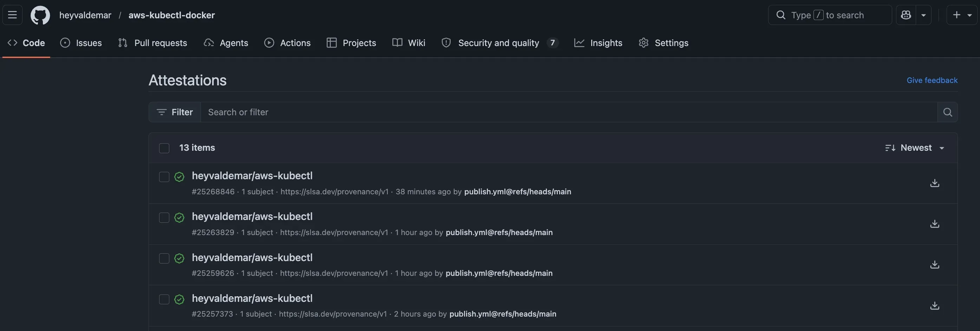Image resolution: width=980 pixels, height=331 pixels.
Task: Click the Search or filter input field
Action: pyautogui.click(x=342, y=112)
